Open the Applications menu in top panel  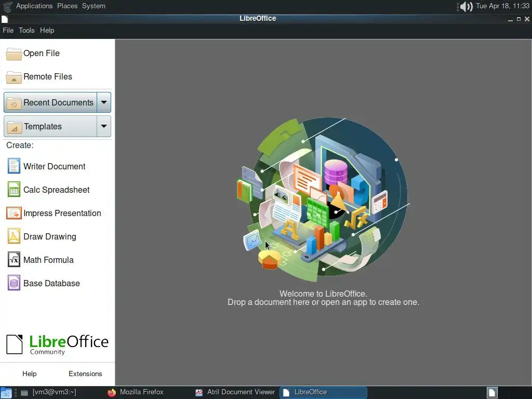coord(34,6)
